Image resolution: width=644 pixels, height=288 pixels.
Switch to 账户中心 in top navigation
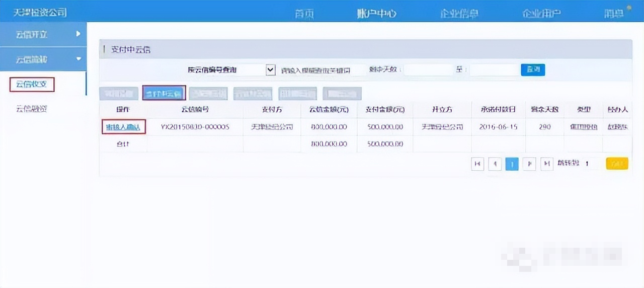point(377,13)
